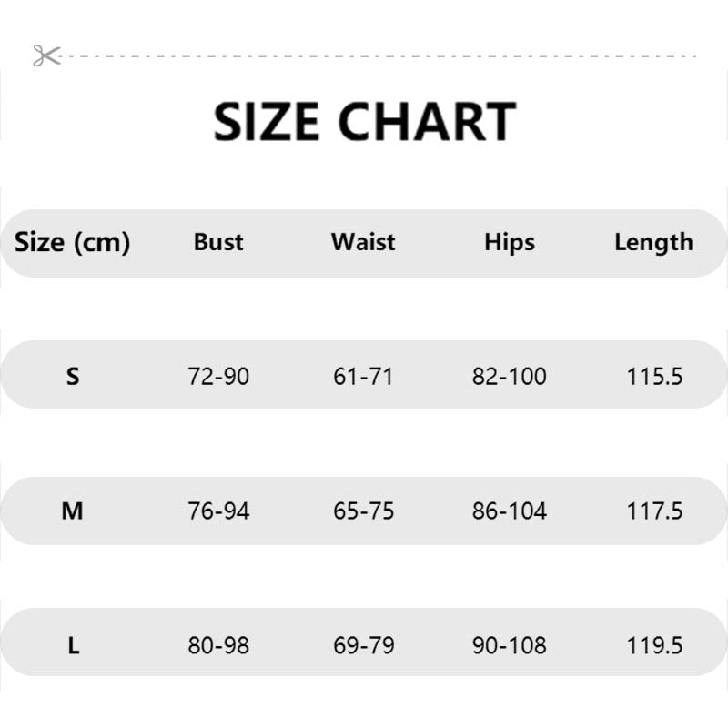Click the Length column header
Screen dimensions: 728x728
(x=653, y=242)
